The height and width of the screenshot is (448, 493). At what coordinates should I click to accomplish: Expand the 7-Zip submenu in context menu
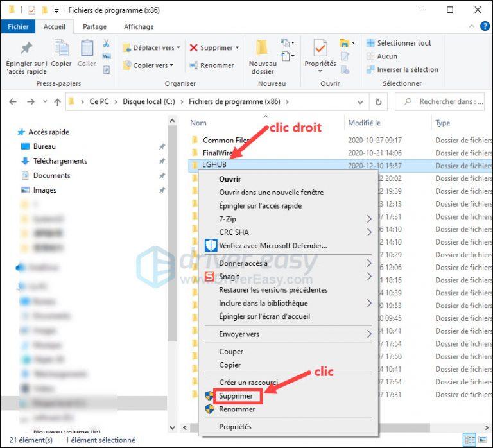click(x=369, y=219)
